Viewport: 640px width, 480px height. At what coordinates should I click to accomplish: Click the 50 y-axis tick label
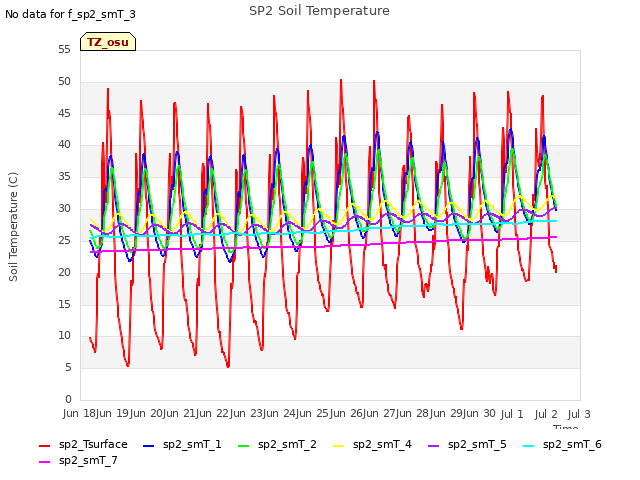(64, 81)
